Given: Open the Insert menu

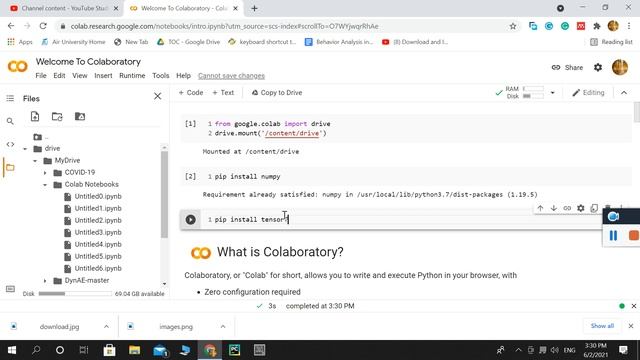Looking at the screenshot, I should [x=103, y=76].
